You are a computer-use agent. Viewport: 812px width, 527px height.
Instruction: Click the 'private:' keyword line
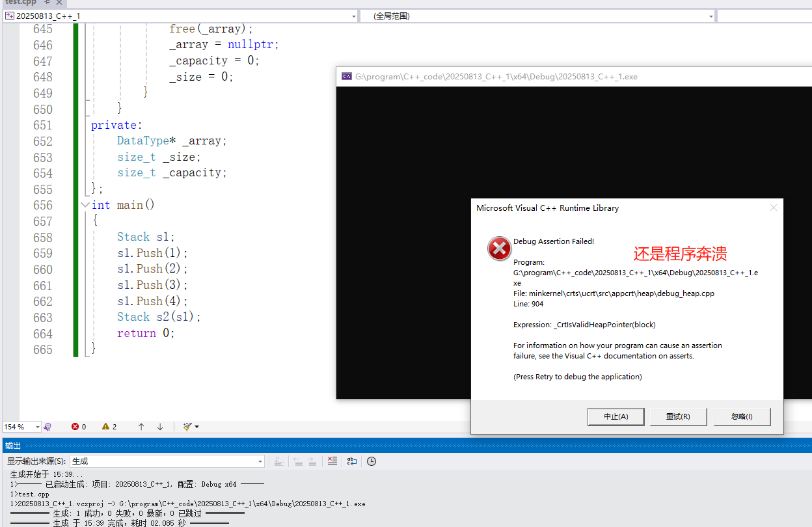point(116,125)
